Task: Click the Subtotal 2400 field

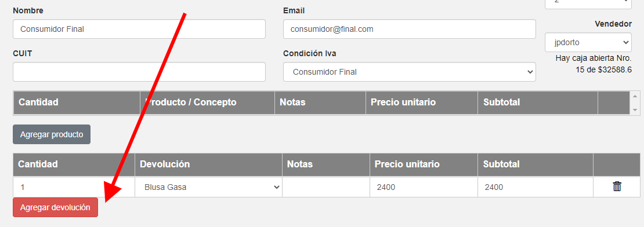Action: pos(536,187)
